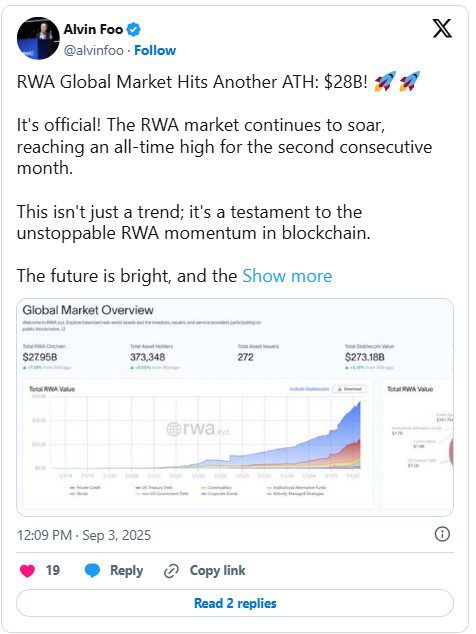Click the $27.95B Total RWA Onchain figure
Viewport: 476px width, 634px height.
click(40, 357)
